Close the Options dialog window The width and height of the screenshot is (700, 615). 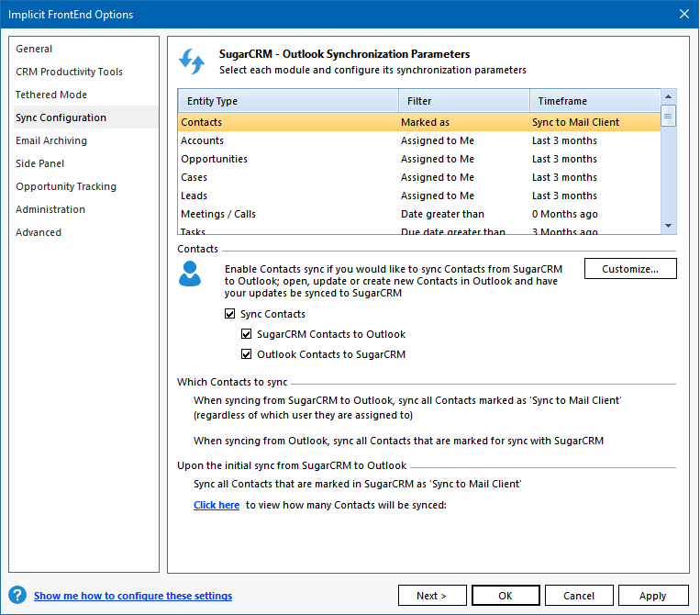click(683, 14)
